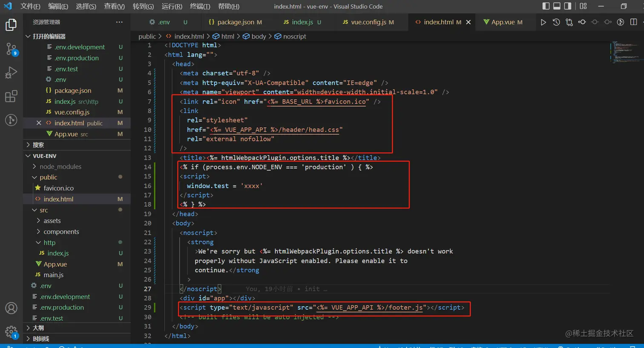Open the 运行(R) menu
The height and width of the screenshot is (348, 644).
coord(172,6)
